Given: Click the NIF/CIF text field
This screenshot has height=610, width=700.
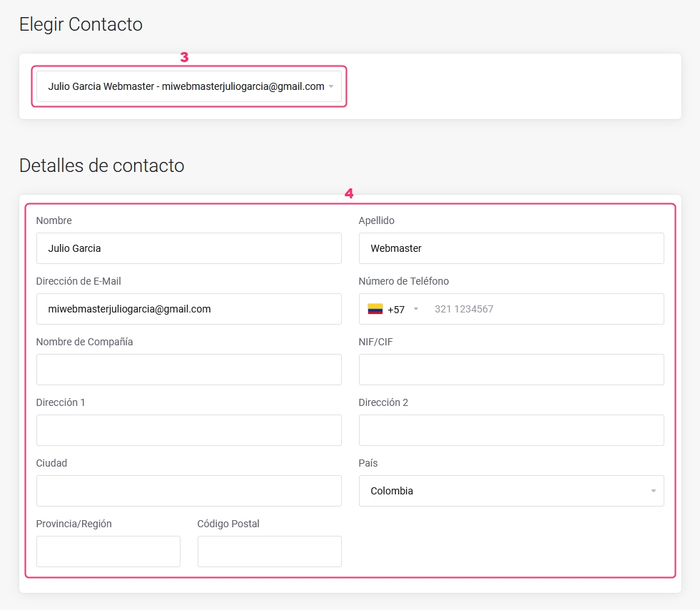Looking at the screenshot, I should pyautogui.click(x=511, y=370).
